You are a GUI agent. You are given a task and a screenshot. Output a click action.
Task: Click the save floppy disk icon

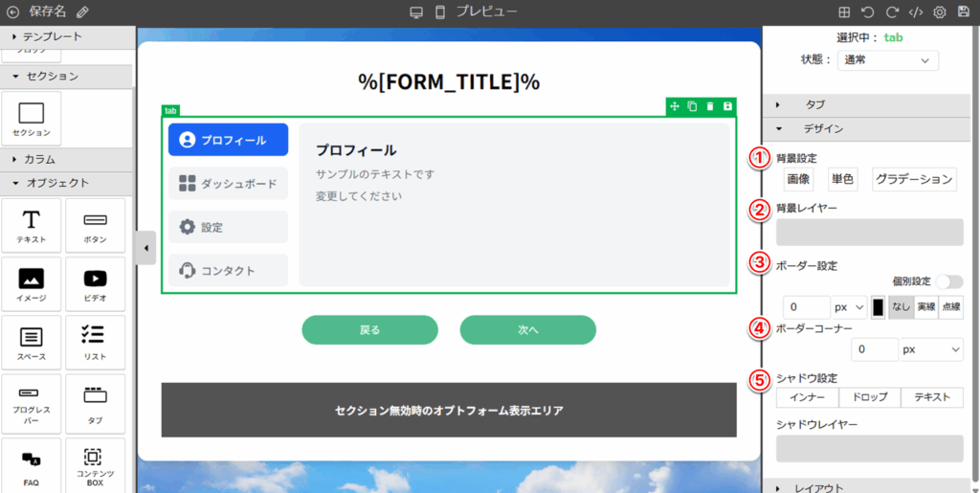click(964, 12)
